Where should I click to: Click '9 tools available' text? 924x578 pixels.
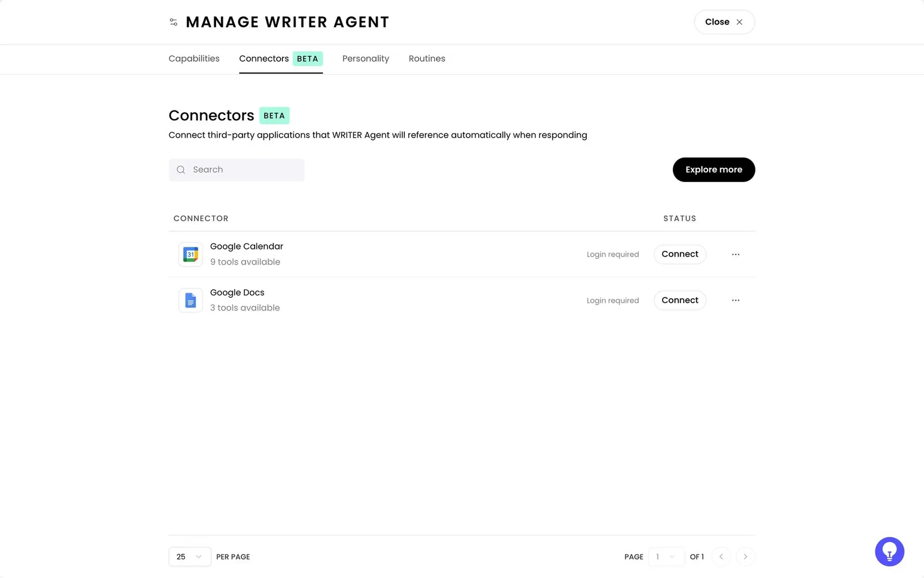pyautogui.click(x=245, y=262)
